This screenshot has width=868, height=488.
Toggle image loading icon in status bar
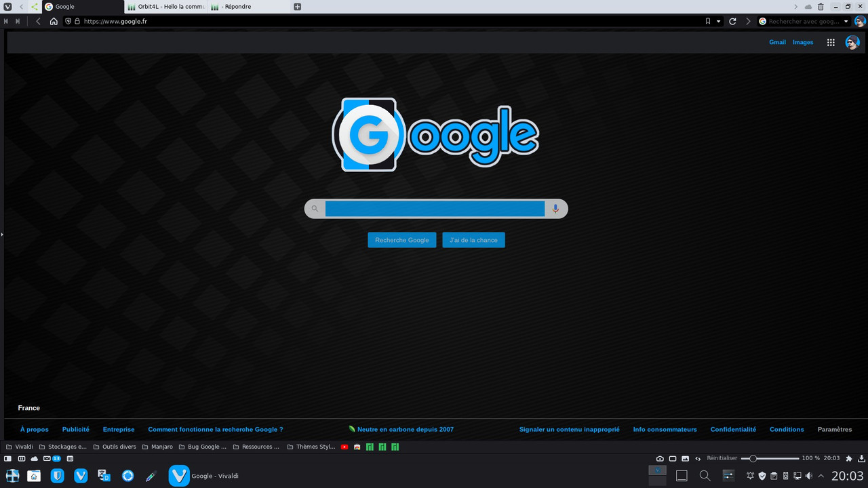685,459
